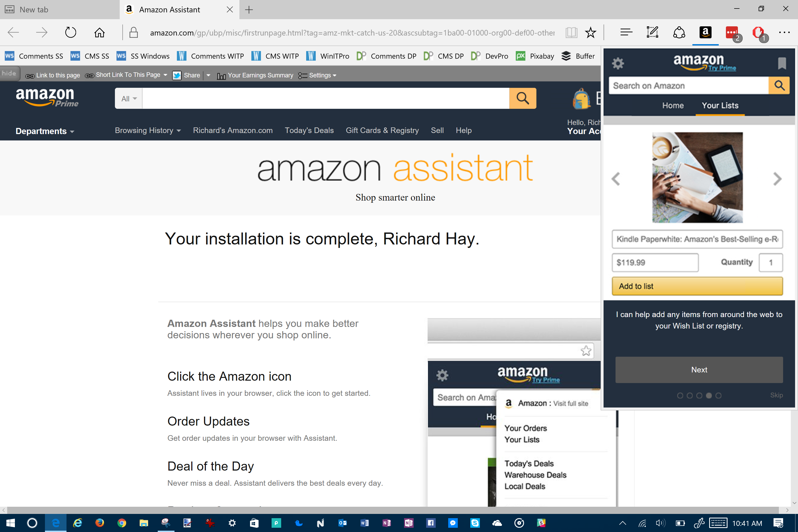798x532 pixels.
Task: Open the Hub favorites panel
Action: pyautogui.click(x=626, y=32)
